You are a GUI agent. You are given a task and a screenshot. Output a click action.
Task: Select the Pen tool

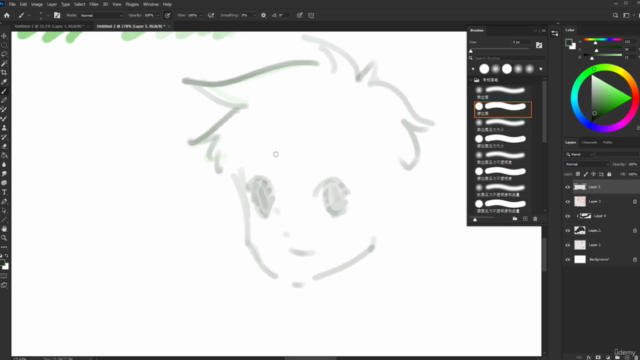[4, 202]
